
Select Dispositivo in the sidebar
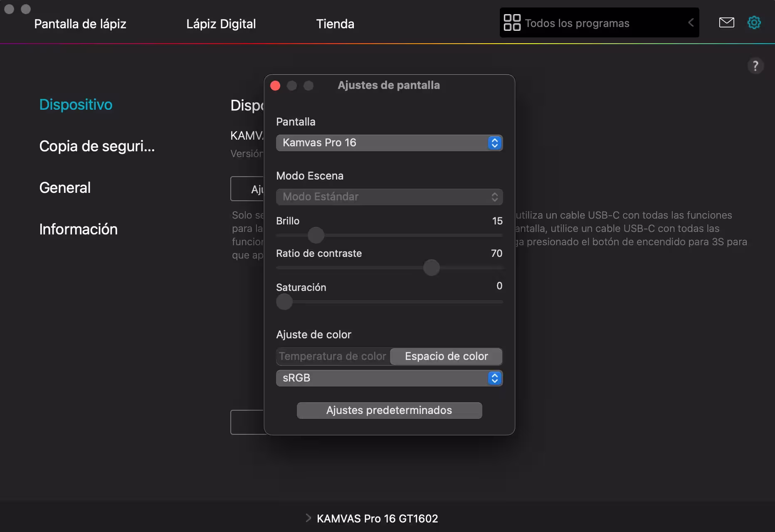(76, 105)
